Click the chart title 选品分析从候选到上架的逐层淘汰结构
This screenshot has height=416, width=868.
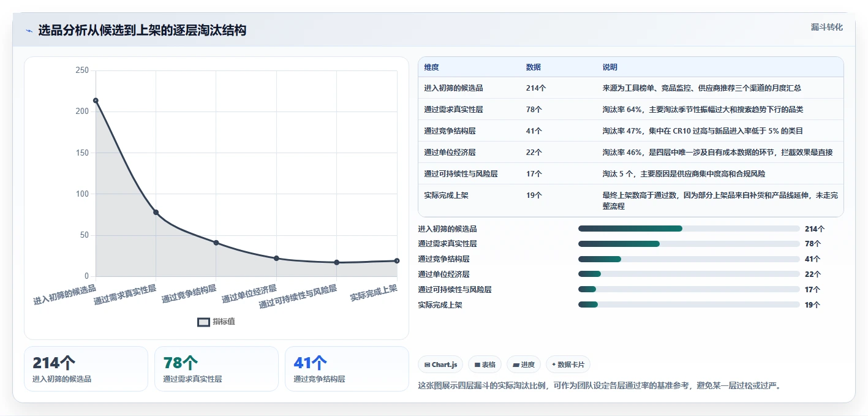142,30
